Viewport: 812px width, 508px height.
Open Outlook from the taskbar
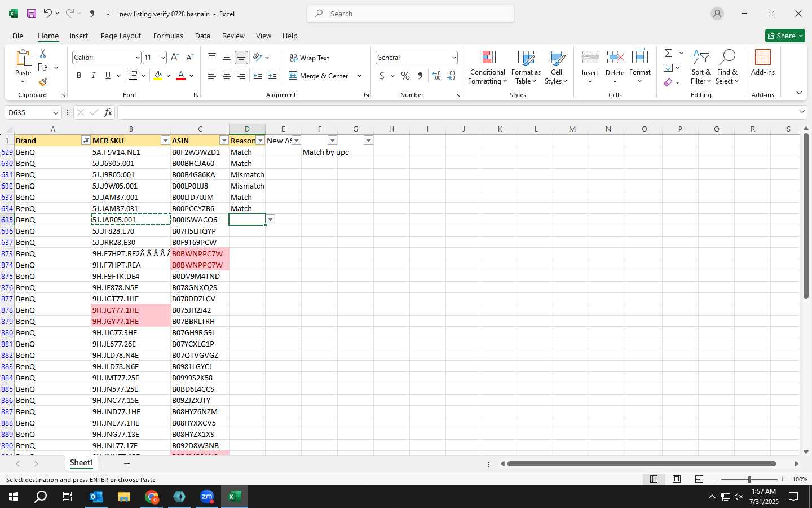[96, 497]
